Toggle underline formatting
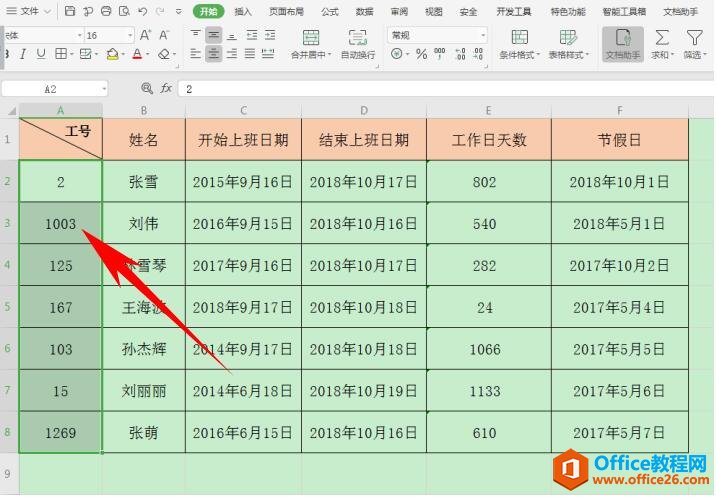 [x=40, y=54]
